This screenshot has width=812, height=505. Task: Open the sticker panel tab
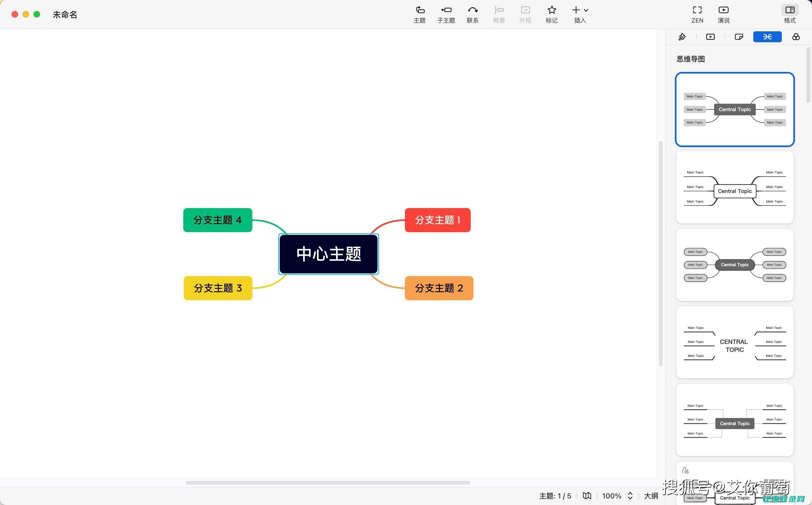(739, 37)
